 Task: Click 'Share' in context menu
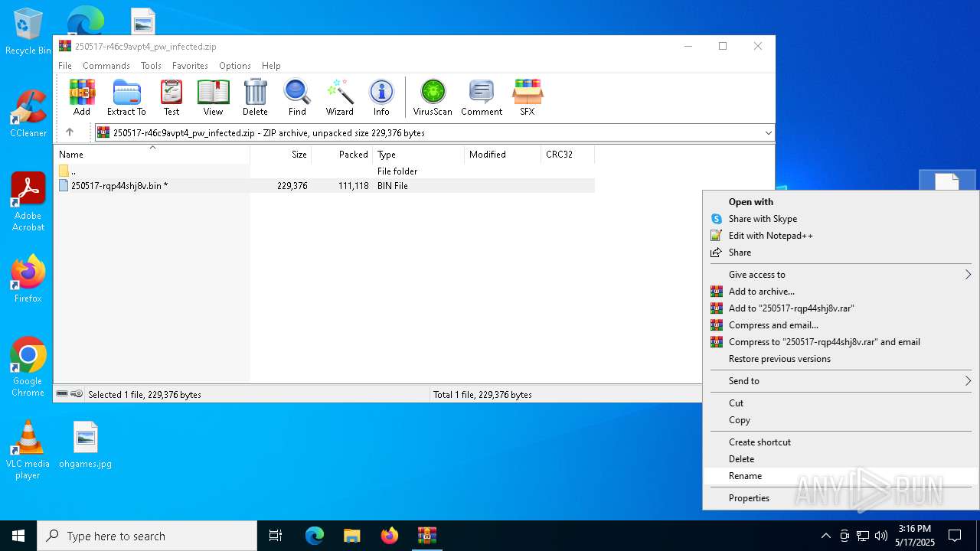tap(841, 253)
